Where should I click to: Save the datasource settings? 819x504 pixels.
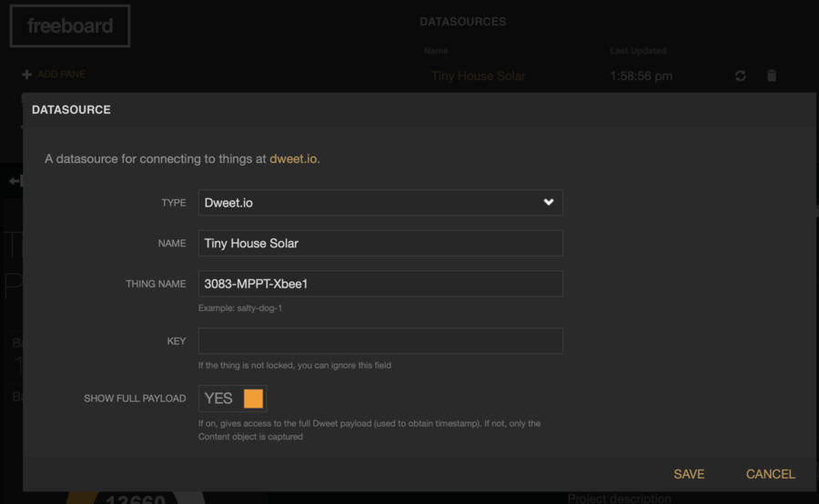[689, 474]
